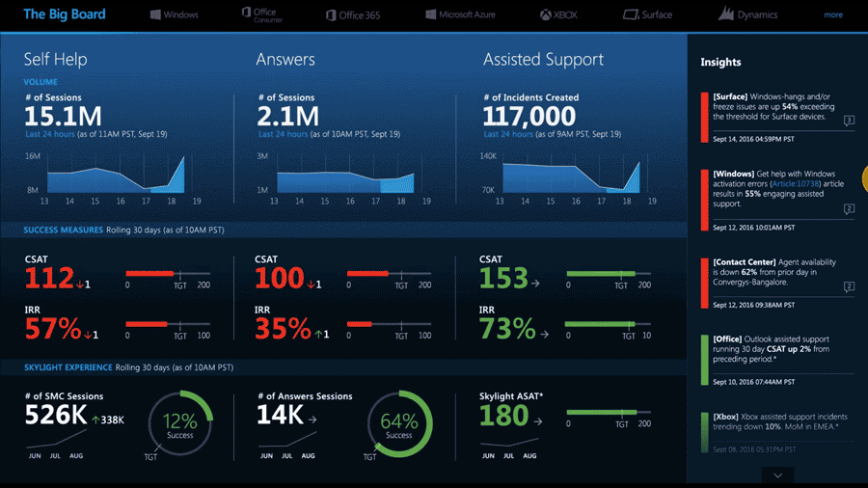The width and height of the screenshot is (868, 488).
Task: Click the right arrow beside Assisted Support CSAT 153
Action: (x=535, y=284)
